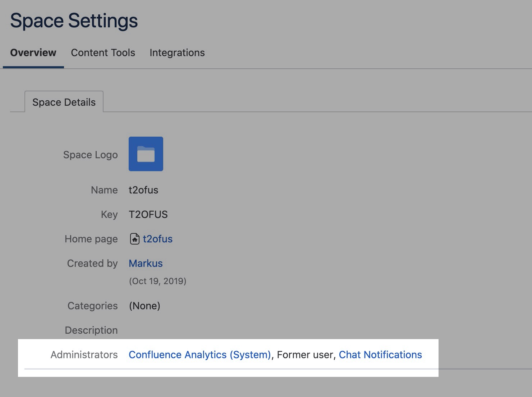
Task: Click the Categories value (None)
Action: (145, 306)
